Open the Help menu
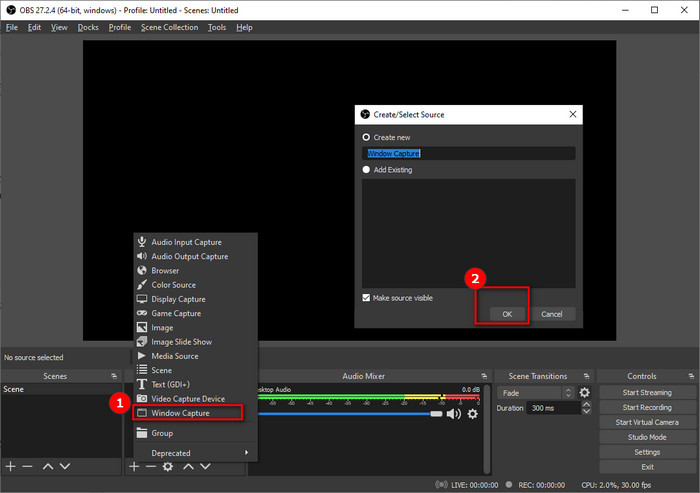Image resolution: width=700 pixels, height=493 pixels. pyautogui.click(x=244, y=27)
